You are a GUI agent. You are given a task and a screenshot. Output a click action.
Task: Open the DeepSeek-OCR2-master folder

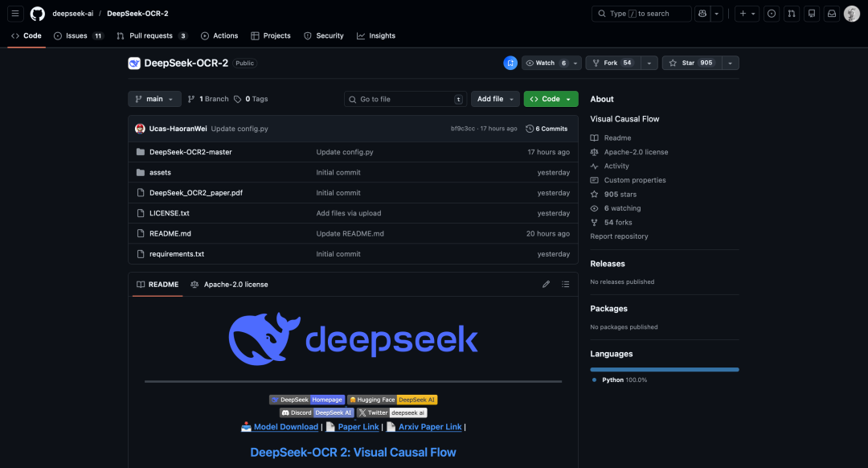(190, 152)
